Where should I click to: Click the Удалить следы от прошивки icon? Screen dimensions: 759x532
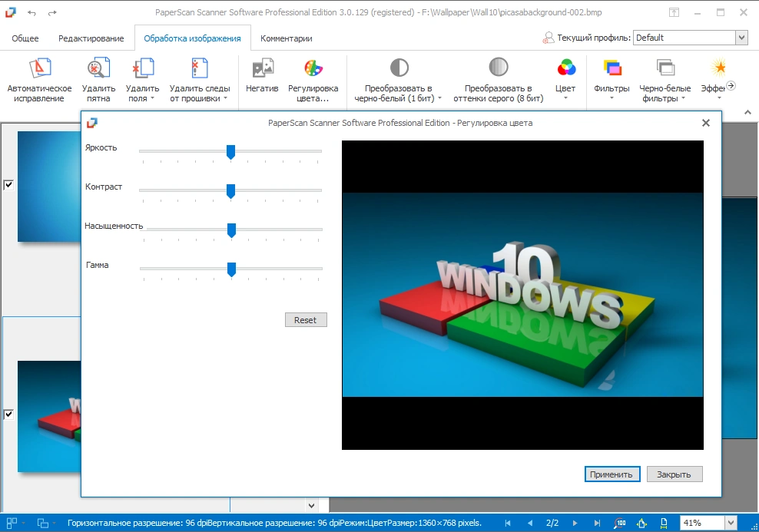coord(200,68)
